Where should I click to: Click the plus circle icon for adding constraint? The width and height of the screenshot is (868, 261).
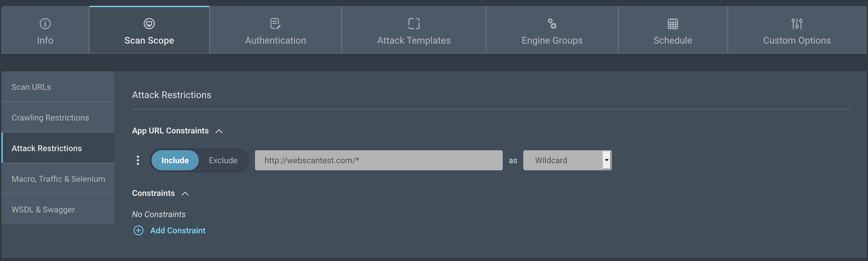[x=138, y=230]
